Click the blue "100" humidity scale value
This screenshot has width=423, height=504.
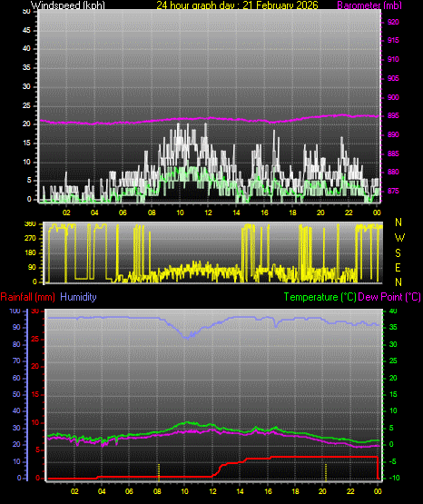pos(15,311)
